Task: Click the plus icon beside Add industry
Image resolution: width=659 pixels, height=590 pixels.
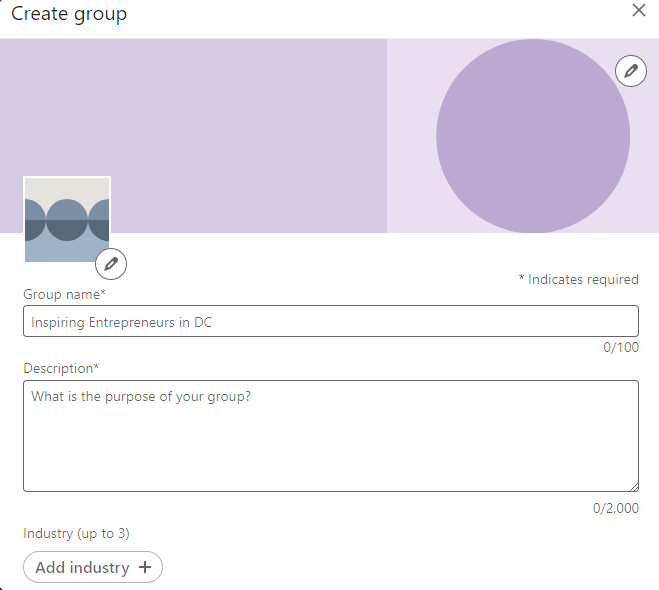Action: point(145,567)
